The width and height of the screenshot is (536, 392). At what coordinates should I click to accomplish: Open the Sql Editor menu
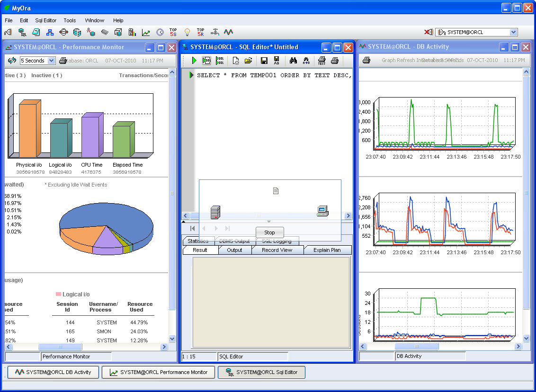pyautogui.click(x=46, y=20)
